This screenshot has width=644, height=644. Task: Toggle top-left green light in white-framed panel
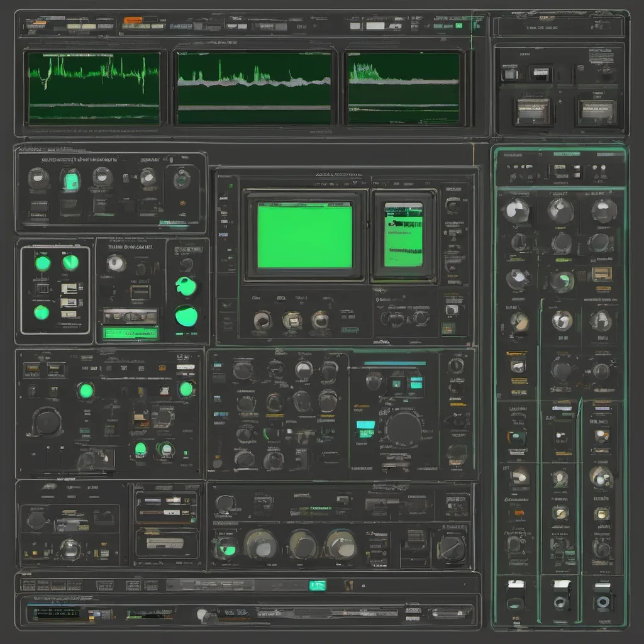click(x=42, y=263)
